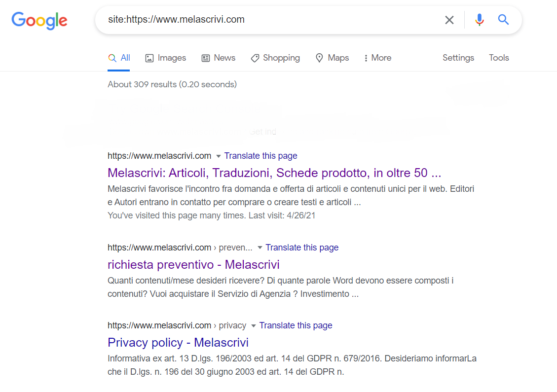Image resolution: width=557 pixels, height=392 pixels.
Task: Click the Images tab picture icon
Action: (x=149, y=58)
